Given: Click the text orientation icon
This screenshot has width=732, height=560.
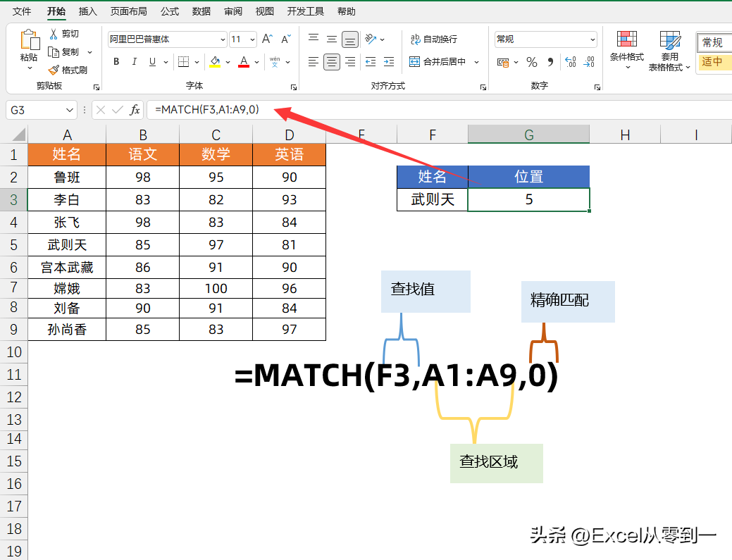Looking at the screenshot, I should point(371,39).
